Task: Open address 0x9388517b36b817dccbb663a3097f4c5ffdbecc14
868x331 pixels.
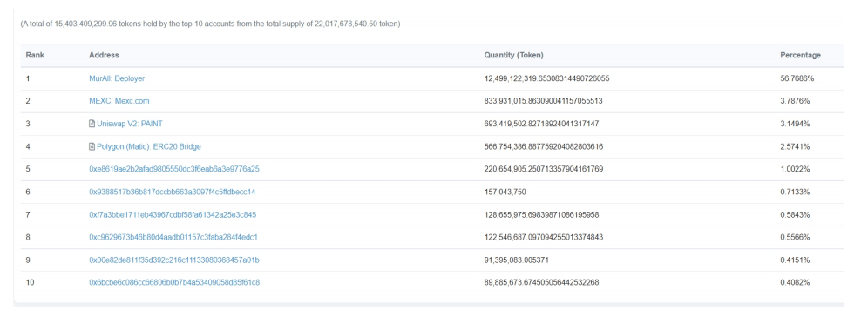Action: pos(173,193)
